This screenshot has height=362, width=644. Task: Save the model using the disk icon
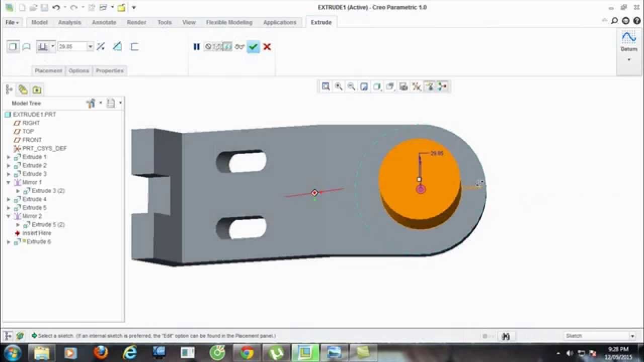pos(44,8)
